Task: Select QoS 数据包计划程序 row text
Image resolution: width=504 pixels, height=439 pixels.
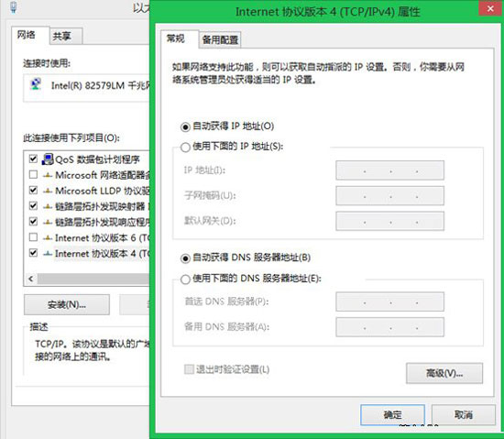Action: click(x=97, y=159)
